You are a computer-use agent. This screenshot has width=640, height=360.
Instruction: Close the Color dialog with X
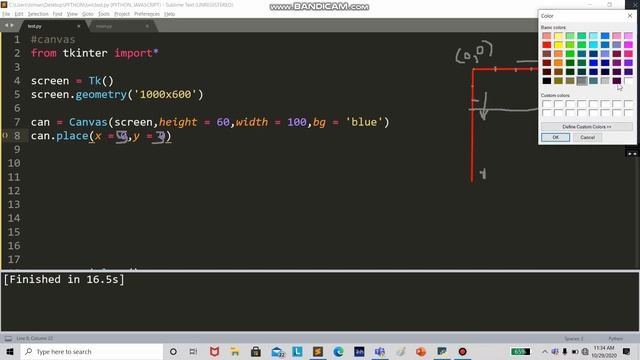coord(630,16)
